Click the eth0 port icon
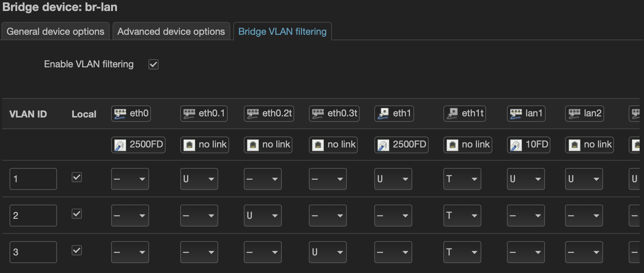Image resolution: width=644 pixels, height=273 pixels. 120,113
